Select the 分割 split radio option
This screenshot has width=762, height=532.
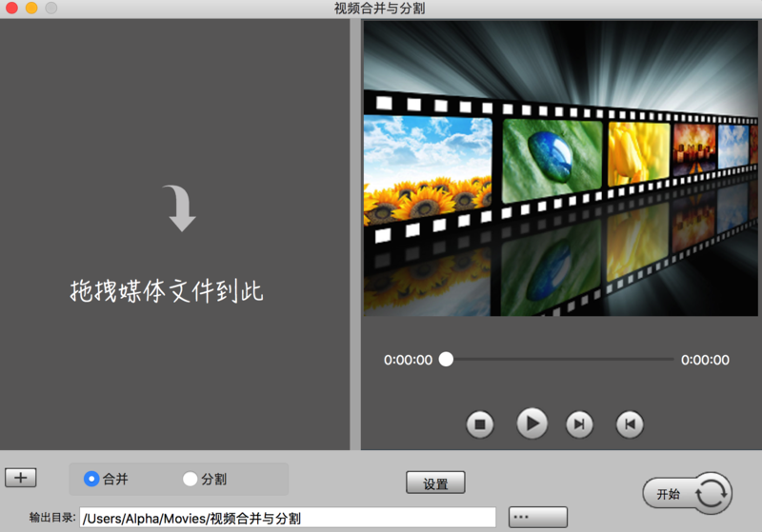pyautogui.click(x=205, y=479)
